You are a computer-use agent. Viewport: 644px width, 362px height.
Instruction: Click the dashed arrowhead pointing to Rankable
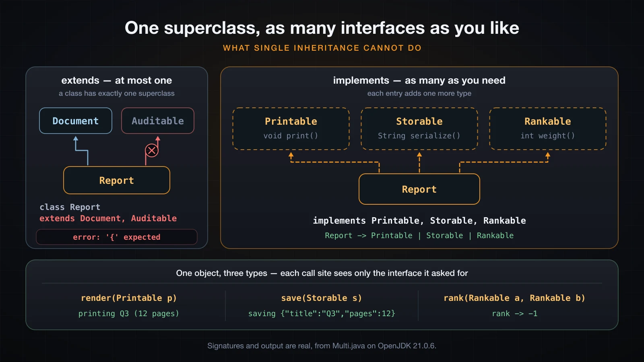(548, 155)
